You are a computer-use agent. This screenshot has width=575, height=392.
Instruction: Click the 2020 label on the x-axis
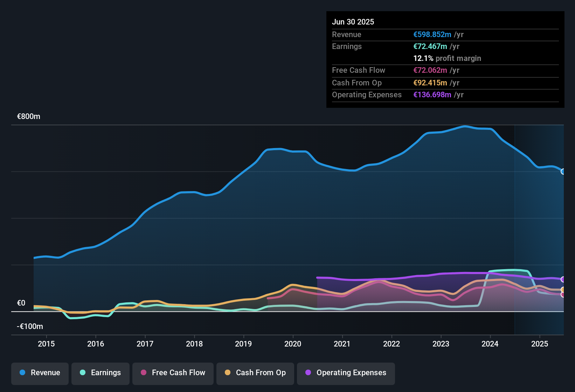pos(293,344)
